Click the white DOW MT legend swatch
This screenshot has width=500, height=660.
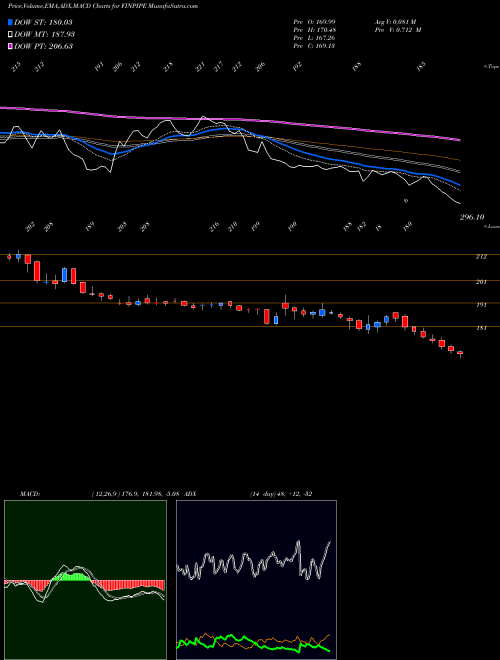pyautogui.click(x=11, y=34)
